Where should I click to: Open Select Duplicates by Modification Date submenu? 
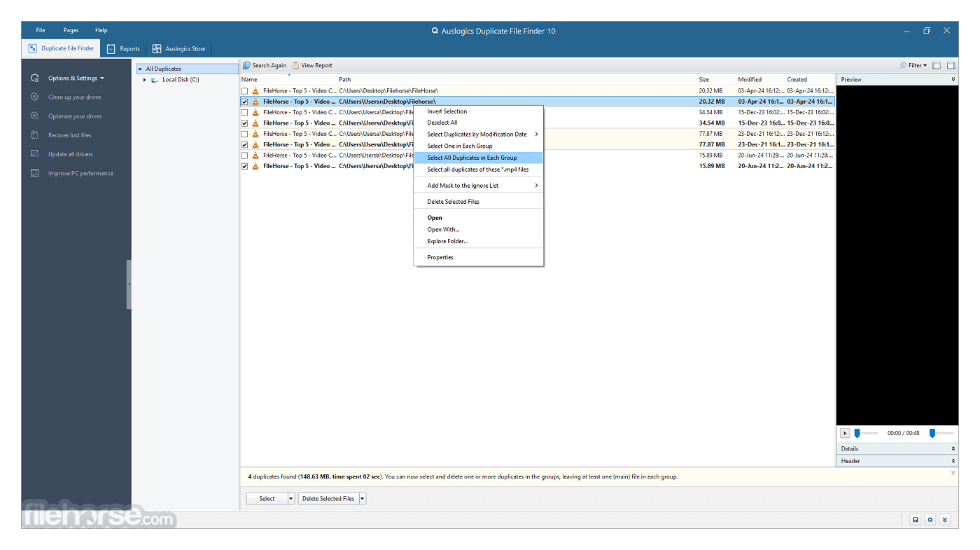pyautogui.click(x=479, y=135)
